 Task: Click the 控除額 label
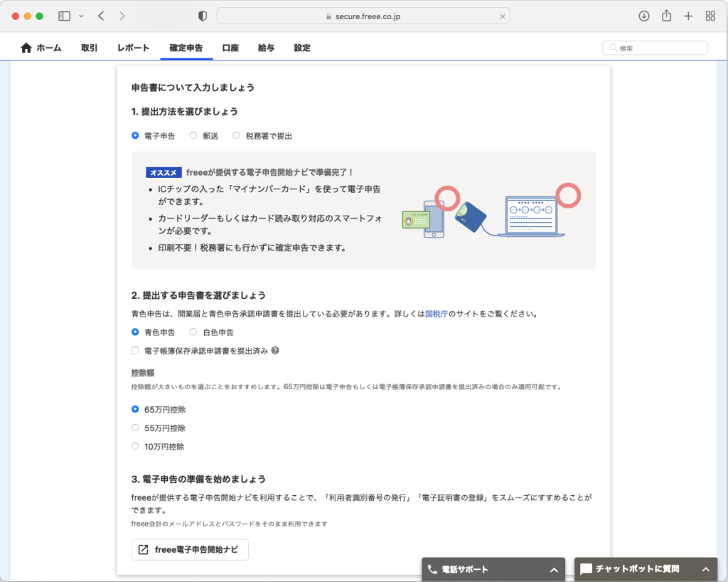(143, 373)
